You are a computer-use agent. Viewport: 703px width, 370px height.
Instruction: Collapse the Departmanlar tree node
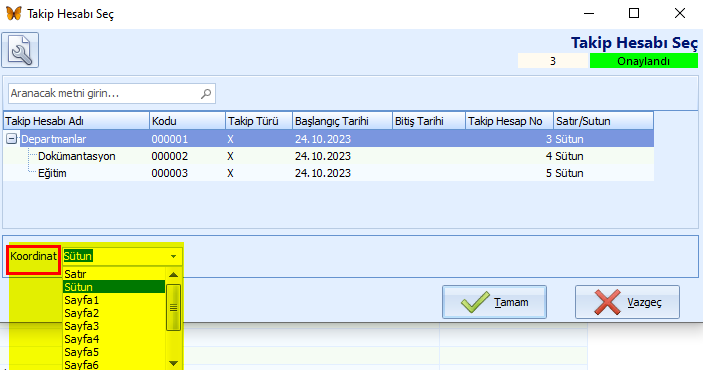pyautogui.click(x=12, y=139)
